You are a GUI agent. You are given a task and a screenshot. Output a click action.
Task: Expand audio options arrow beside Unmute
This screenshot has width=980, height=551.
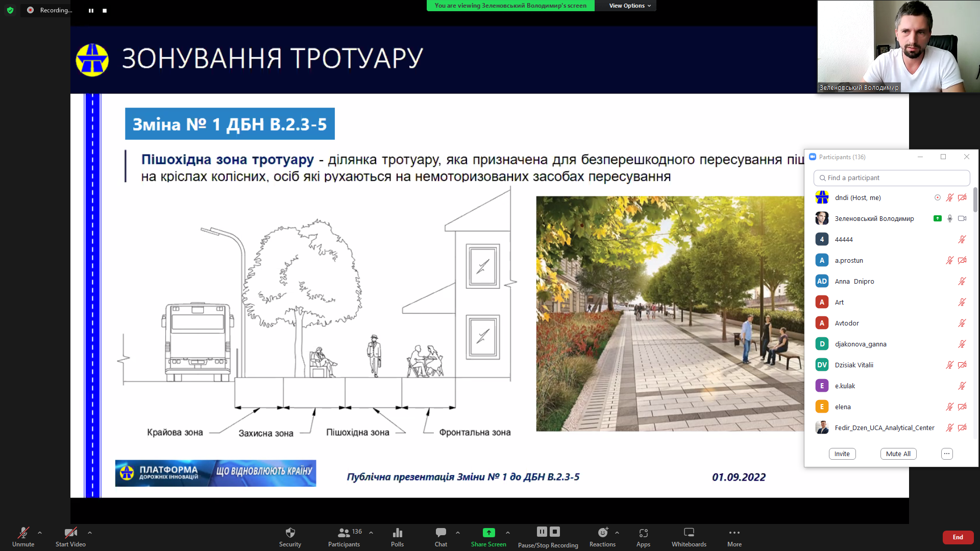coord(40,533)
